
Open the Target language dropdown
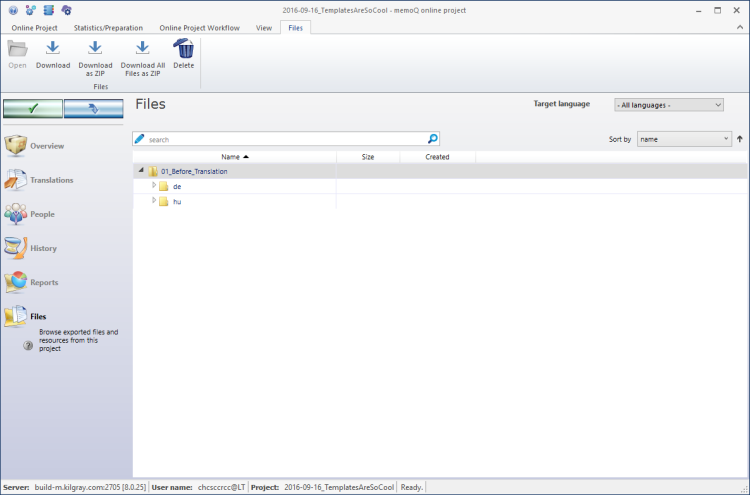(x=668, y=105)
